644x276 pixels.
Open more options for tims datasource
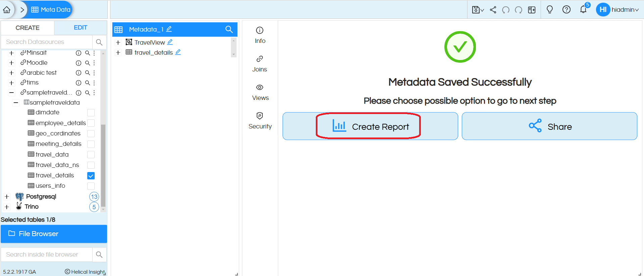tap(94, 83)
